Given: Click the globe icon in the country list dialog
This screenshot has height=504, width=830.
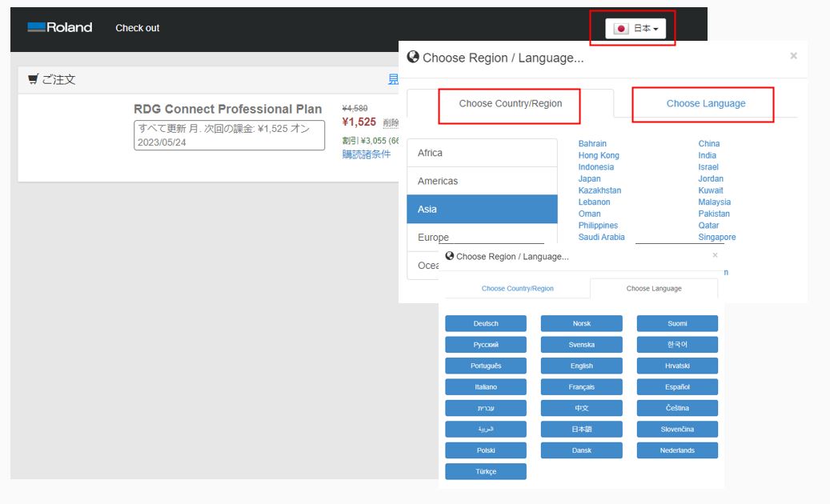Looking at the screenshot, I should point(413,57).
